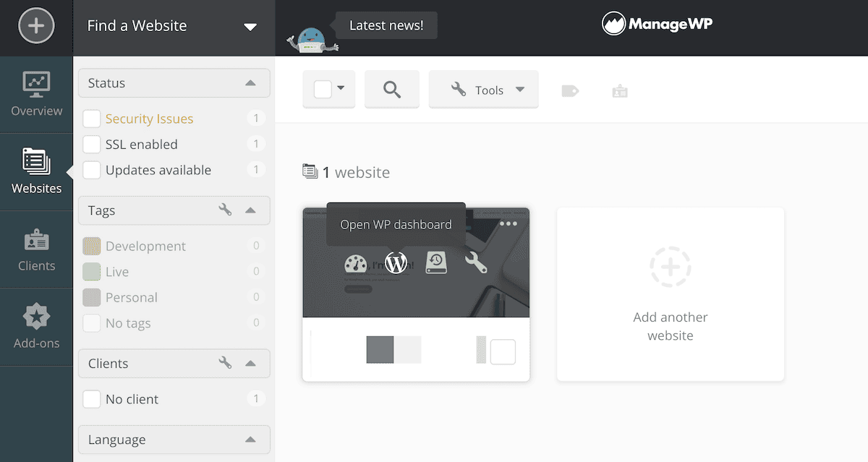Screen dimensions: 868x462
Task: Open the Add-ons section
Action: click(x=36, y=327)
